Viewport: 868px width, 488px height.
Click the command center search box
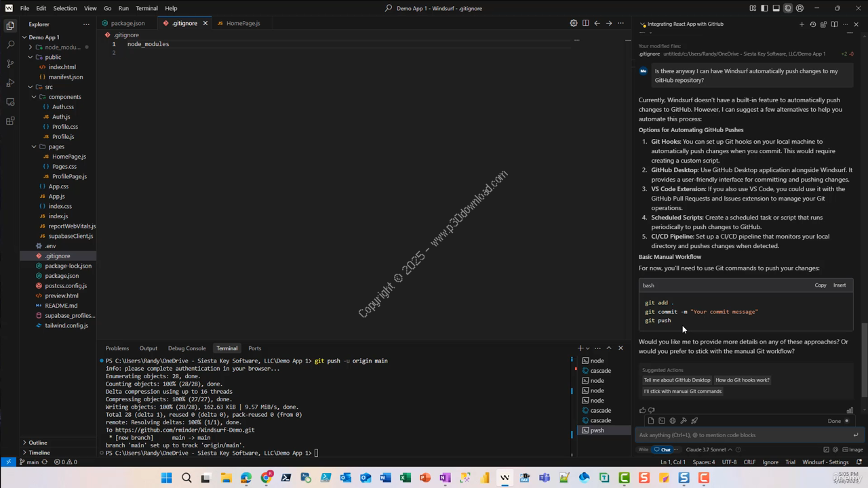[x=434, y=8]
